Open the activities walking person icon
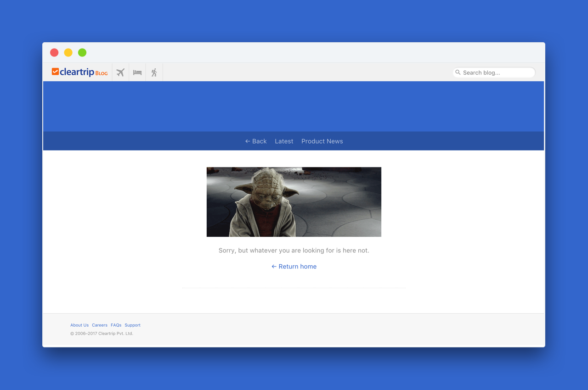 click(x=154, y=72)
